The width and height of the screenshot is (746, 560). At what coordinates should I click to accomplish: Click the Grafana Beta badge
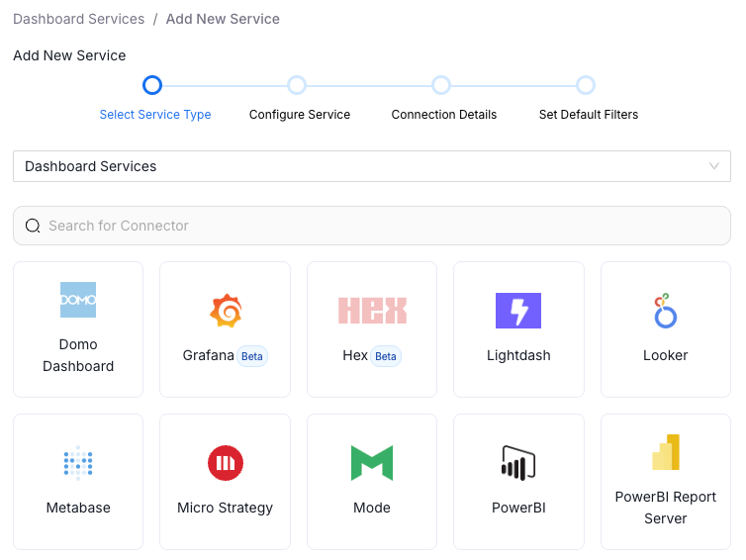tap(252, 356)
